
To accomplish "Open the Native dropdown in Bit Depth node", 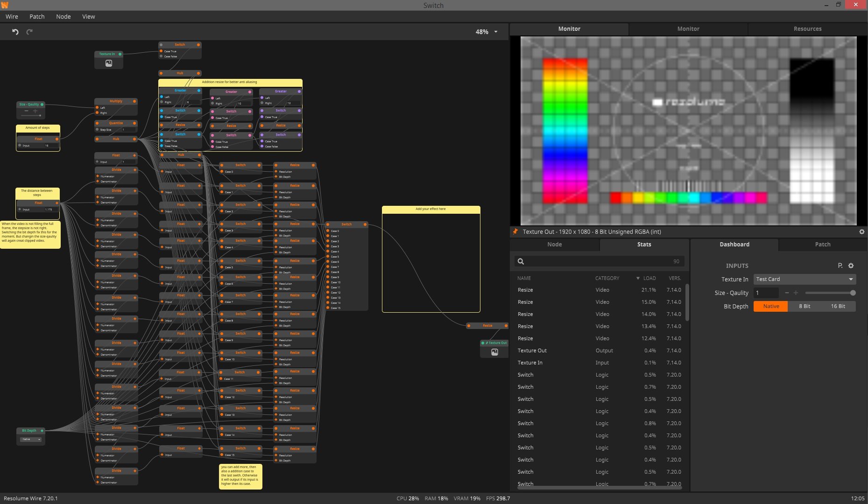I will 31,440.
